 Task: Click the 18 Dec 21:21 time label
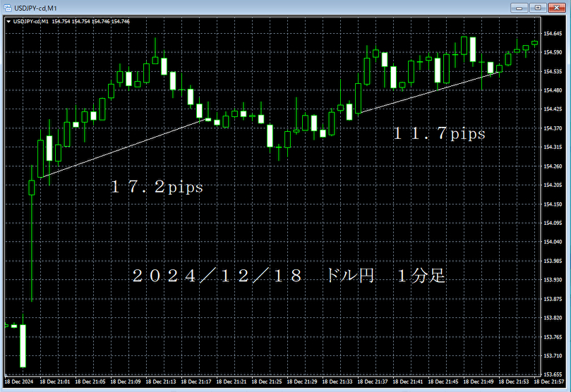click(232, 382)
